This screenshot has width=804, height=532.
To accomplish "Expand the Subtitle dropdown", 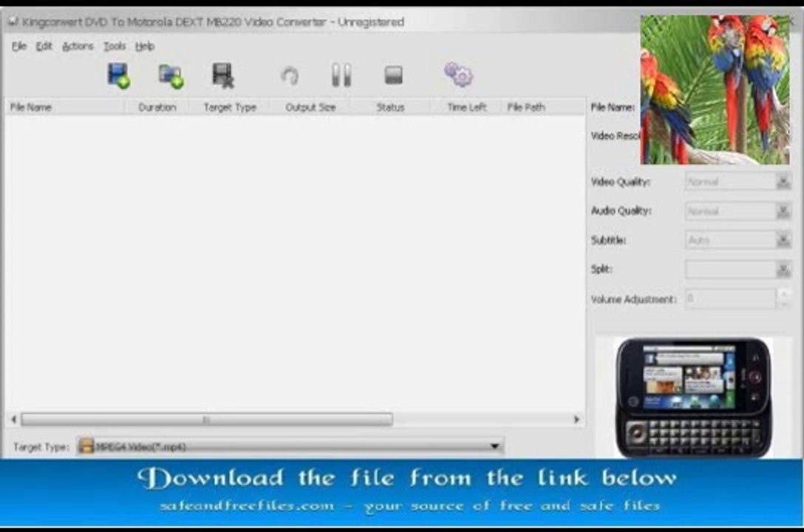I will tap(783, 240).
